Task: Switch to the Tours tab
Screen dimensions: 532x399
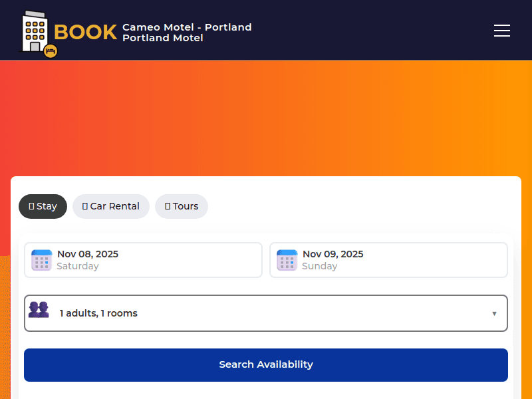Action: coord(182,206)
